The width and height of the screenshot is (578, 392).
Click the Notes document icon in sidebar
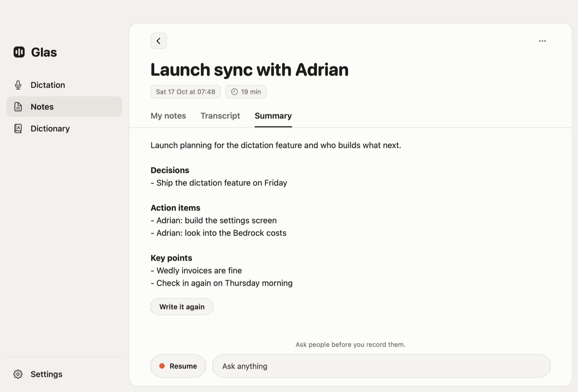(x=18, y=107)
